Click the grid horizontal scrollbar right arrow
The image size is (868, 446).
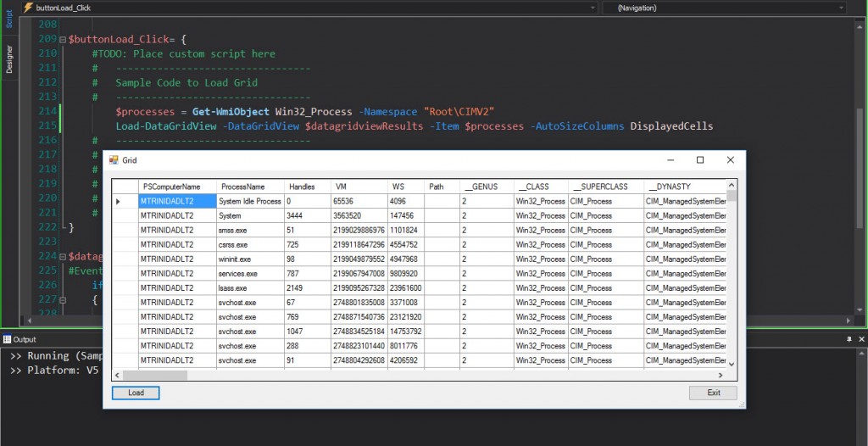pos(721,375)
